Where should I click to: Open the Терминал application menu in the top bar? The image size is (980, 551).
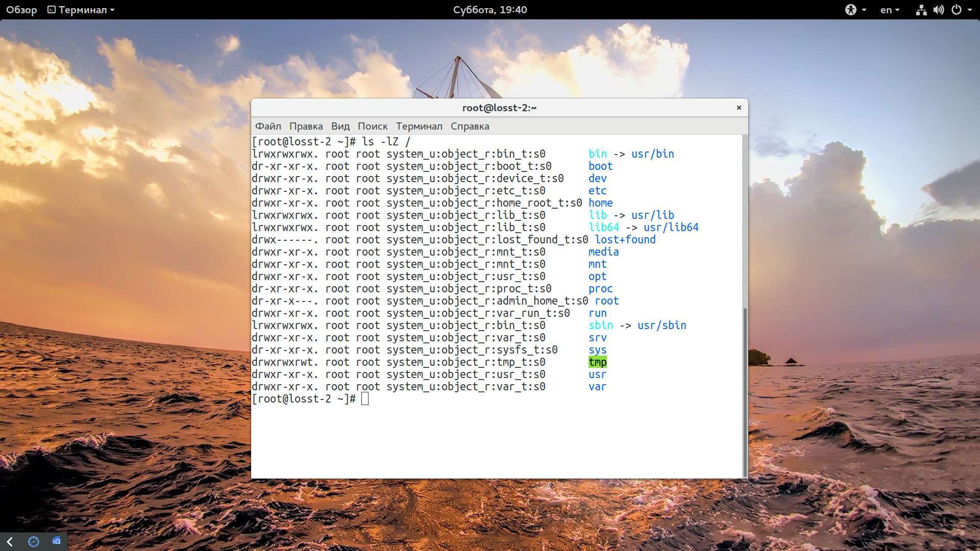point(81,10)
